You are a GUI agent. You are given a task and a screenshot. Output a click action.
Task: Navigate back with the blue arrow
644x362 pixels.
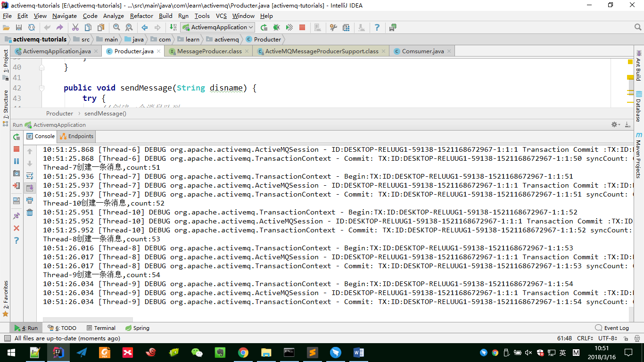point(145,27)
